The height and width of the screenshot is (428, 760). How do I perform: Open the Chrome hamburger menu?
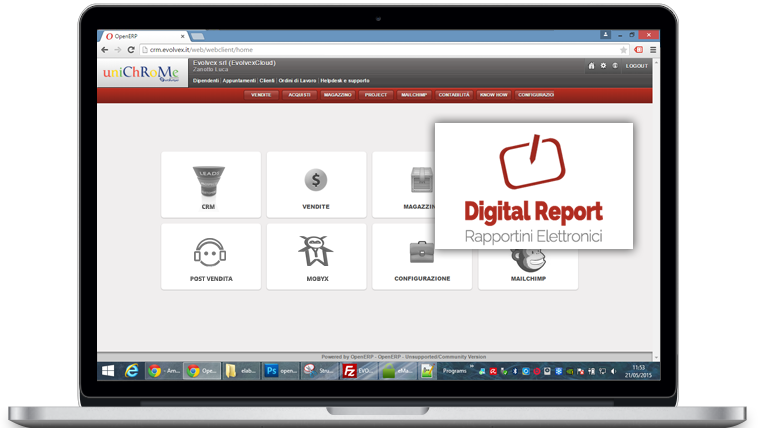(x=653, y=49)
